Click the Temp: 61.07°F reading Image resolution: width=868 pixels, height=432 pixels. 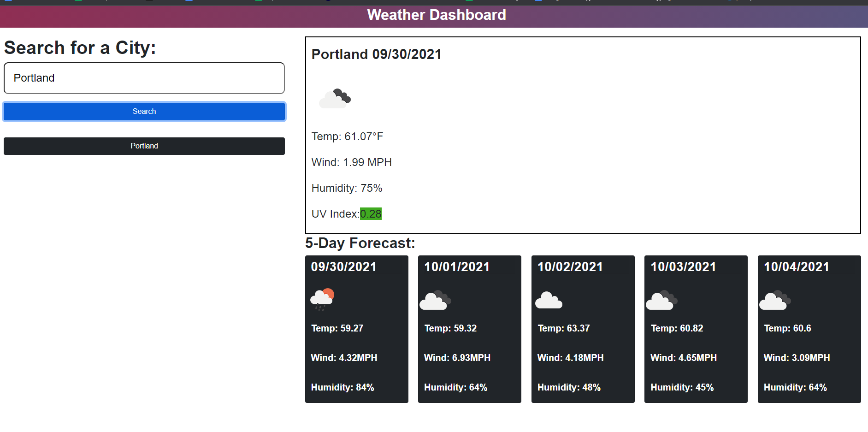tap(348, 136)
